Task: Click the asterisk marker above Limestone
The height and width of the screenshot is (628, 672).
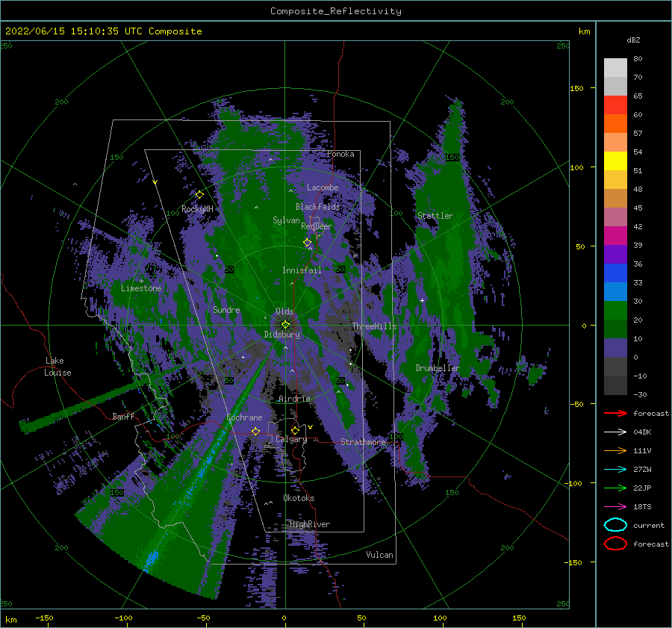Action: coord(142,282)
